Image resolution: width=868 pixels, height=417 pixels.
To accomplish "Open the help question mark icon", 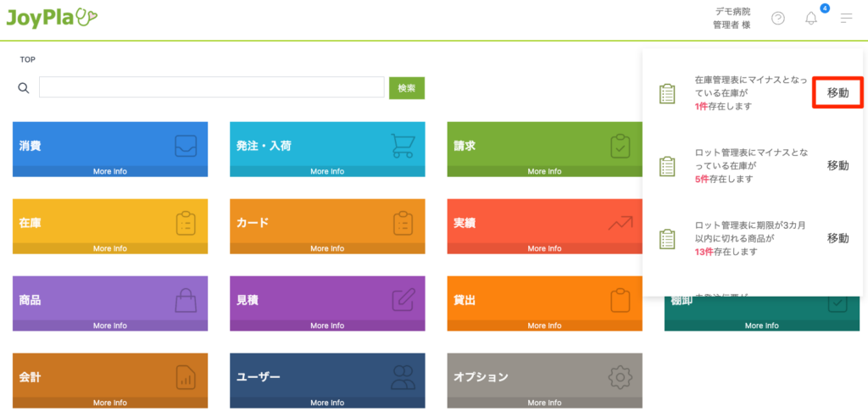I will pyautogui.click(x=777, y=19).
